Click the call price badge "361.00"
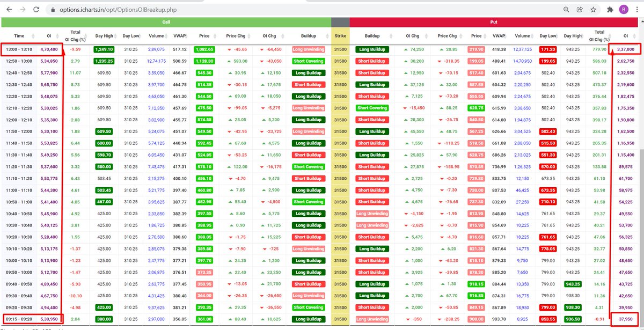Image resolution: width=644 pixels, height=330 pixels. [x=204, y=319]
